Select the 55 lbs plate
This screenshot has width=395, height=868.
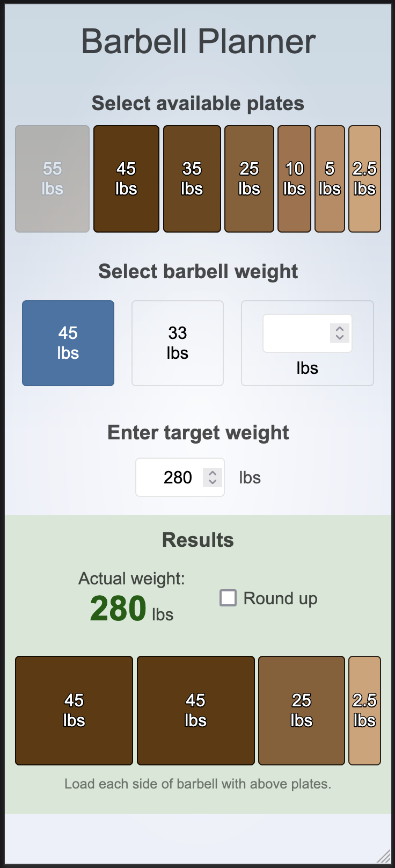pos(52,179)
